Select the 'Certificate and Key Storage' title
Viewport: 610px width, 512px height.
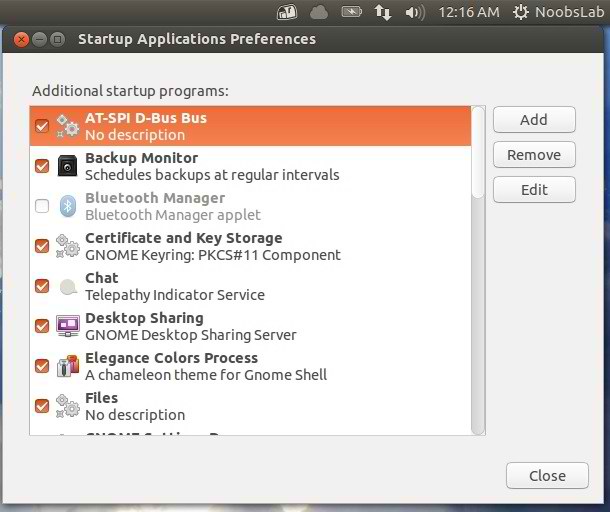point(184,238)
